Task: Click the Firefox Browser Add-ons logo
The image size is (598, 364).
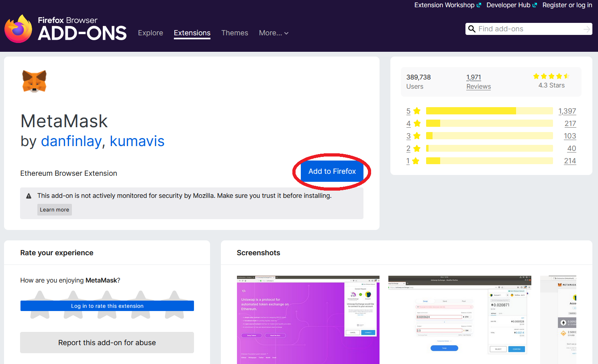Action: click(65, 28)
